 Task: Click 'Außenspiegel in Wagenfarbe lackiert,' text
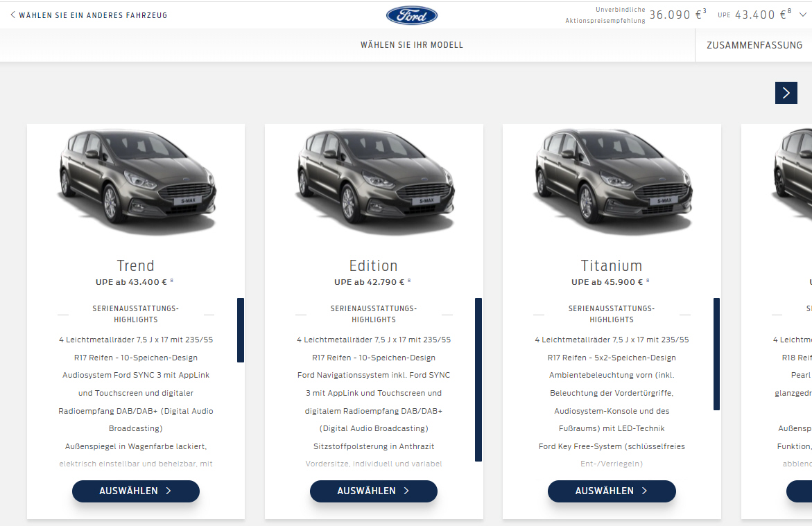(x=136, y=446)
